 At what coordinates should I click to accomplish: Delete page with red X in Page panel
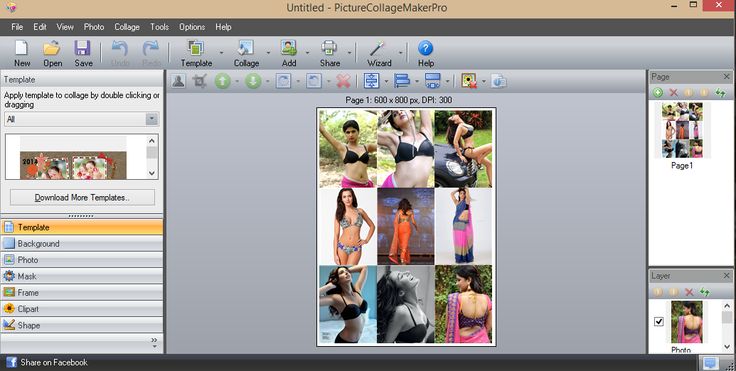point(673,93)
